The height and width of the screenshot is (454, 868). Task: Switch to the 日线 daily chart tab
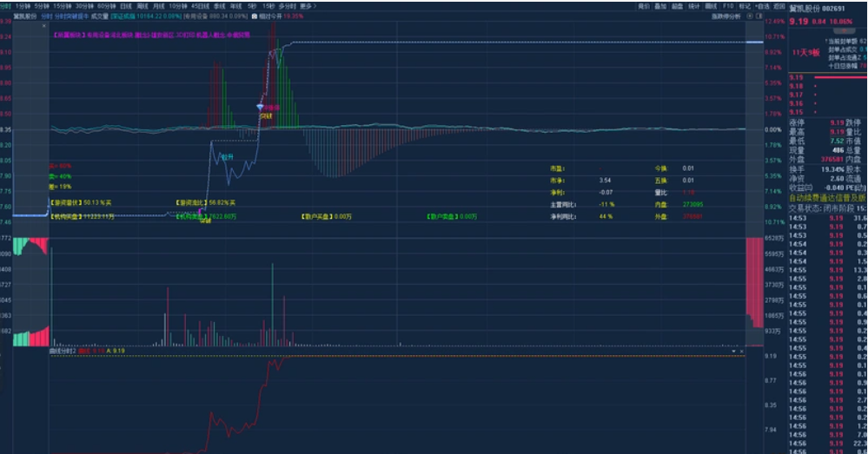tap(125, 5)
